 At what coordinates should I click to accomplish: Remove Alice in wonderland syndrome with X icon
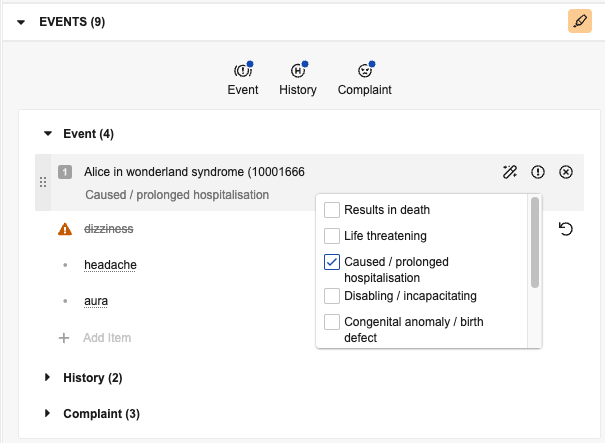tap(566, 172)
